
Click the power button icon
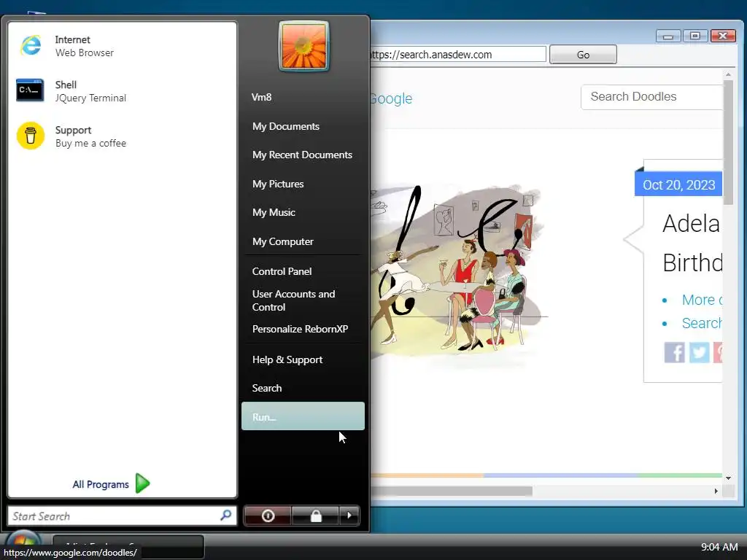268,516
